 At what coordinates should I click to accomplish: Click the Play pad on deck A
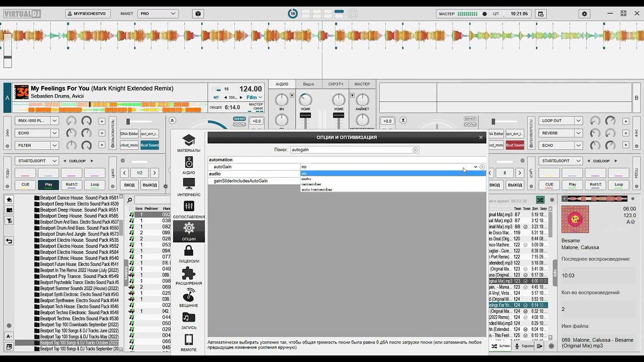48,185
